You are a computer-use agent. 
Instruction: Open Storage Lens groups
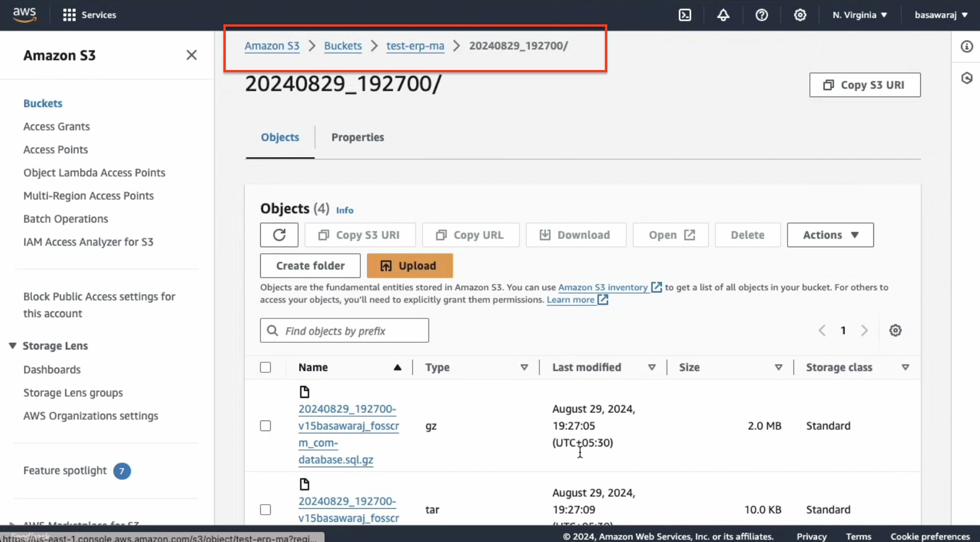73,393
